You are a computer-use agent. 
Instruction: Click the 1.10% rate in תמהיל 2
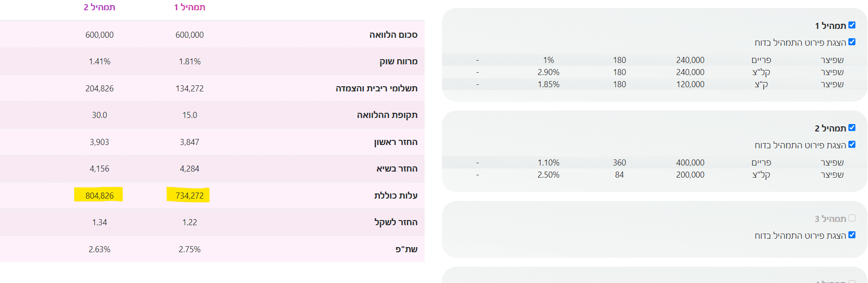548,163
